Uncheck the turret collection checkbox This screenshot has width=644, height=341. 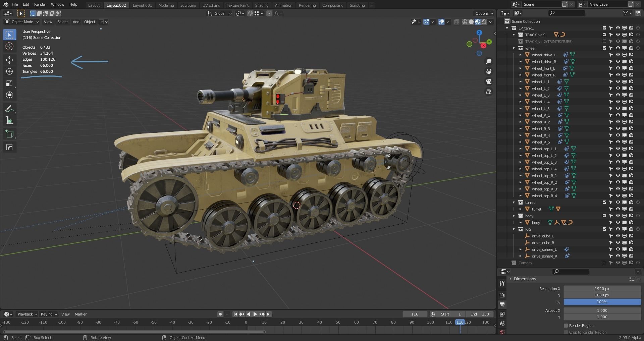[x=604, y=203]
